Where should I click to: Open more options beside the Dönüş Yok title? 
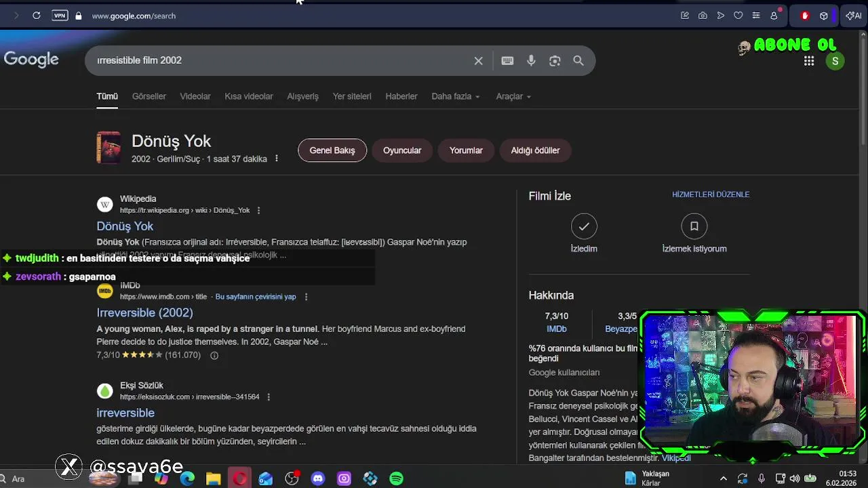(x=276, y=159)
